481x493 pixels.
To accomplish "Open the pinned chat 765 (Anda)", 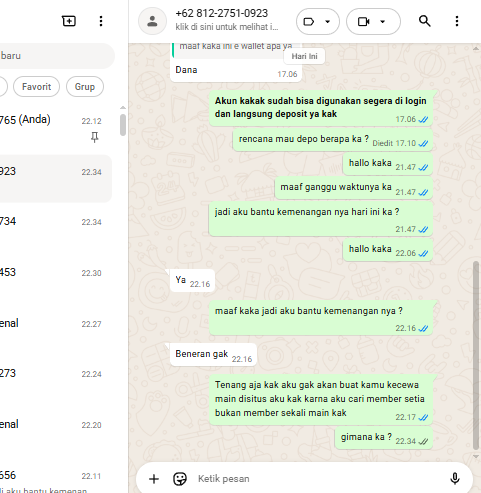I will (56, 128).
